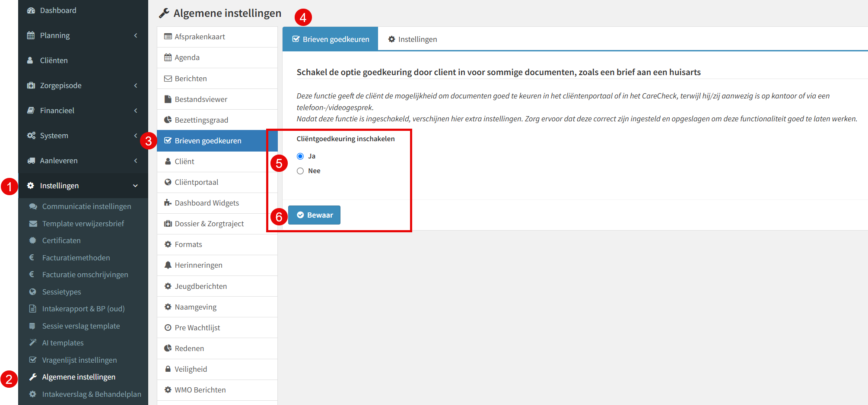Image resolution: width=868 pixels, height=405 pixels.
Task: Click the Cliënten person icon in sidebar
Action: (30, 60)
